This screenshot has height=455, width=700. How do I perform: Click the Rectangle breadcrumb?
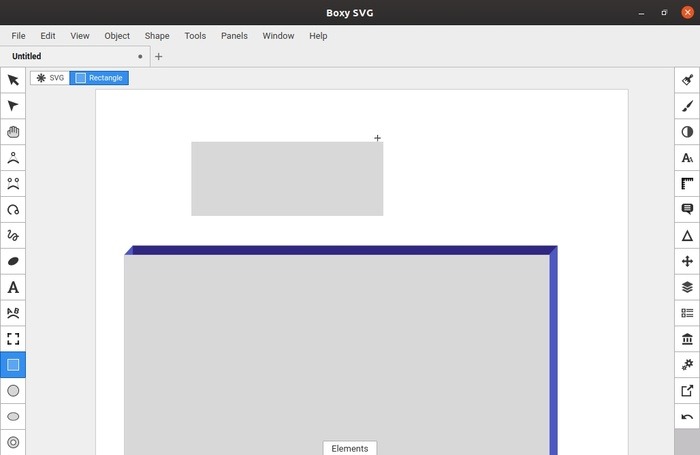tap(99, 78)
